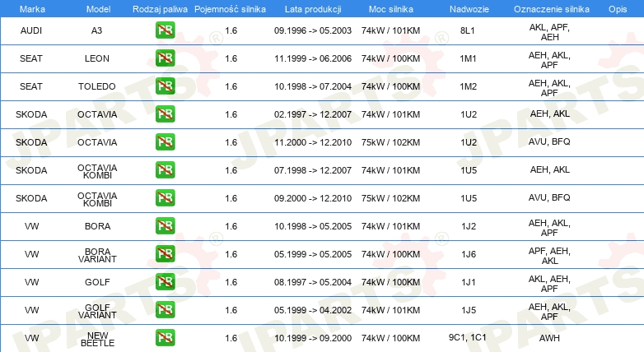Click body code 1J2
Image resolution: width=644 pixels, height=352 pixels.
coord(469,225)
